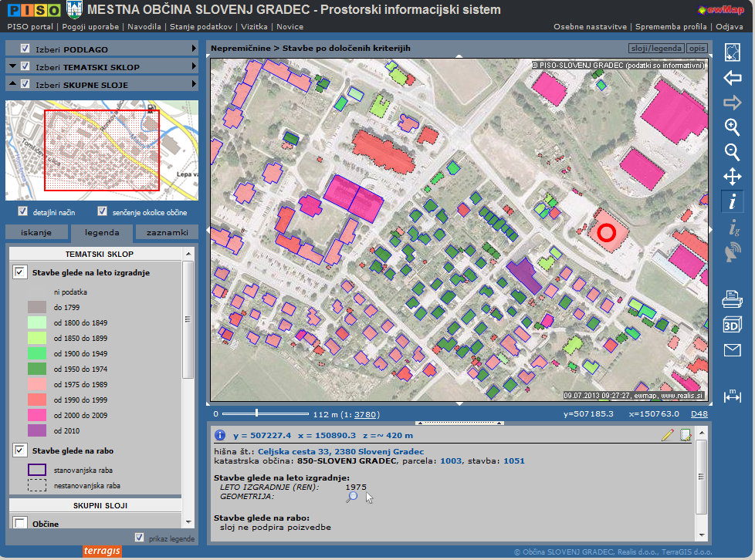The height and width of the screenshot is (560, 755).
Task: Send map by email envelope icon
Action: point(732,351)
